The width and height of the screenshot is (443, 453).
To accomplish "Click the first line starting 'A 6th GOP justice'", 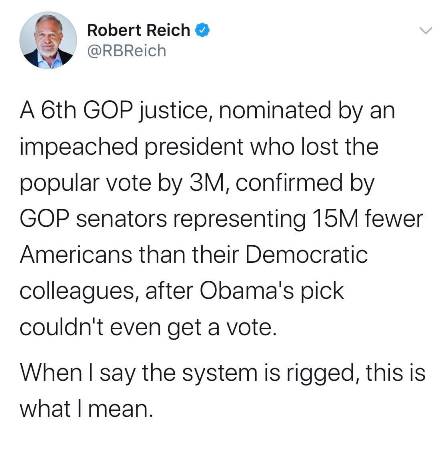I will (x=207, y=111).
